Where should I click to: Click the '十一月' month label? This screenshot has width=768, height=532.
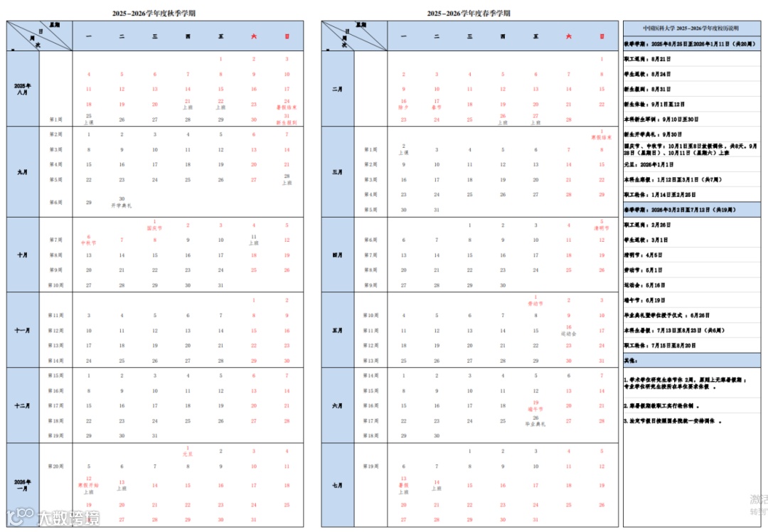point(23,330)
